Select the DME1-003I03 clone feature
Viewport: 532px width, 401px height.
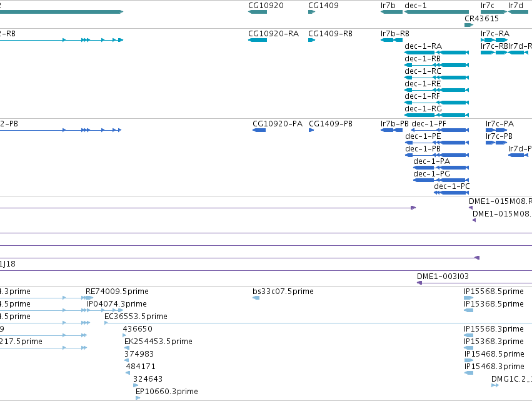[x=474, y=283]
